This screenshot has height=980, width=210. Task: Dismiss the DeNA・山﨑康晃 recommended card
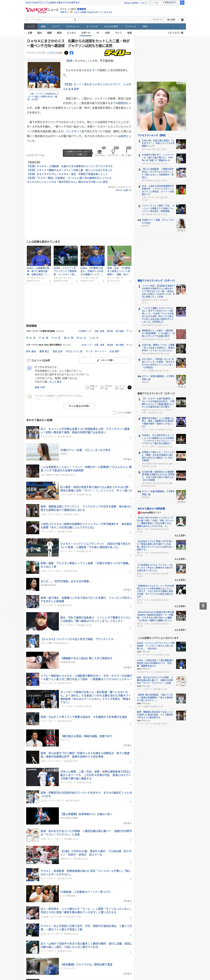pos(50,281)
